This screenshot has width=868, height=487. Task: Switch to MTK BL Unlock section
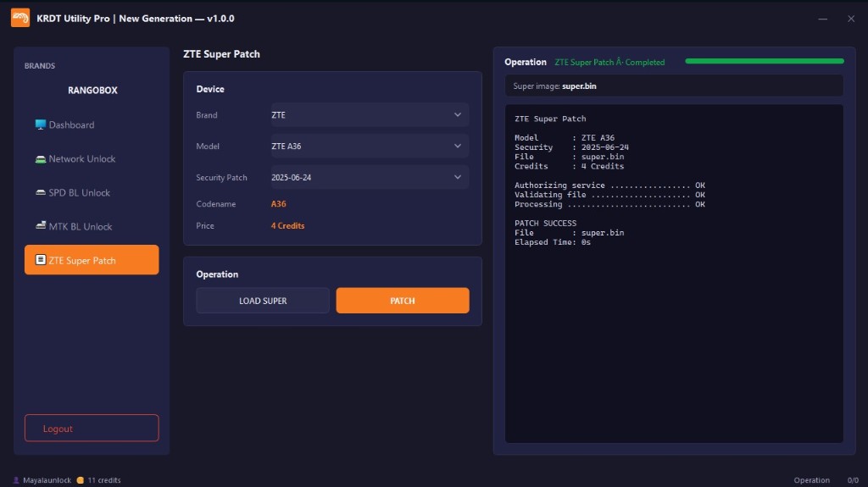[92, 226]
